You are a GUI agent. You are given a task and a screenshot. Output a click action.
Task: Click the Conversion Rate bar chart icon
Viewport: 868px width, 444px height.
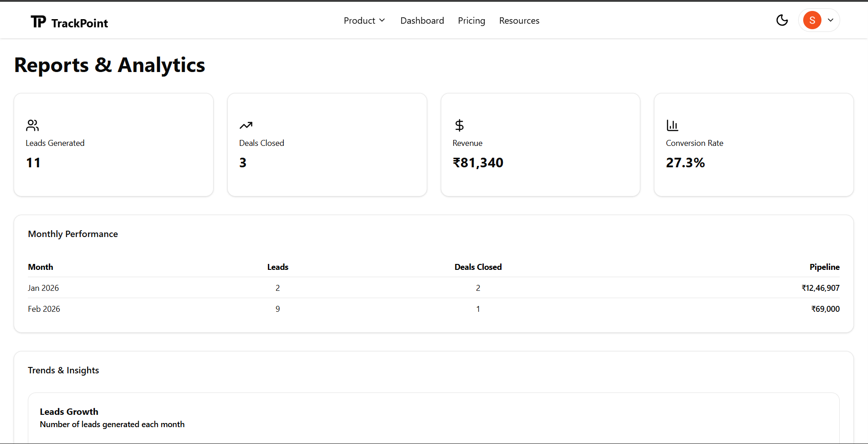click(672, 124)
